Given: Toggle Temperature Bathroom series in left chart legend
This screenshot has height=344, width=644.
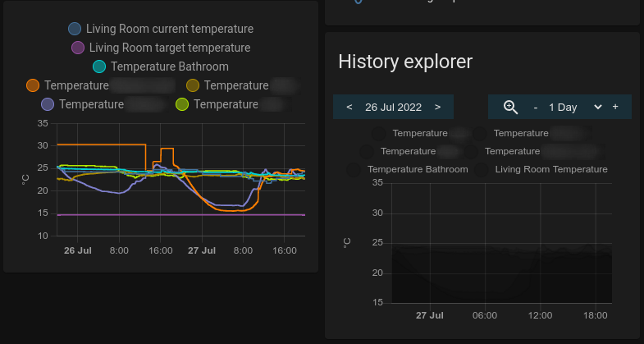Looking at the screenshot, I should pyautogui.click(x=161, y=67).
